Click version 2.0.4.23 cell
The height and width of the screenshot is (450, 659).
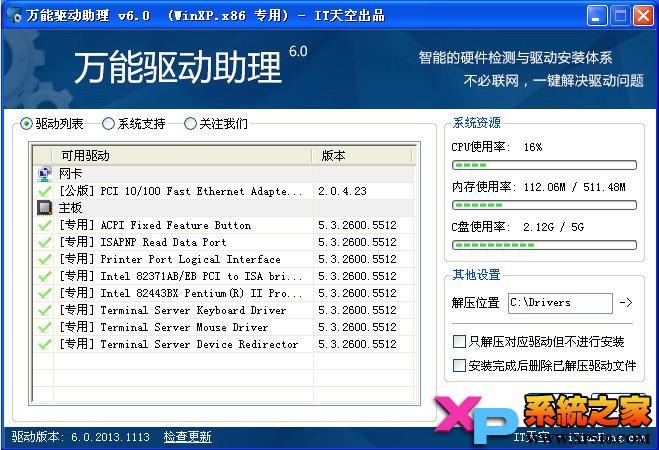click(342, 191)
